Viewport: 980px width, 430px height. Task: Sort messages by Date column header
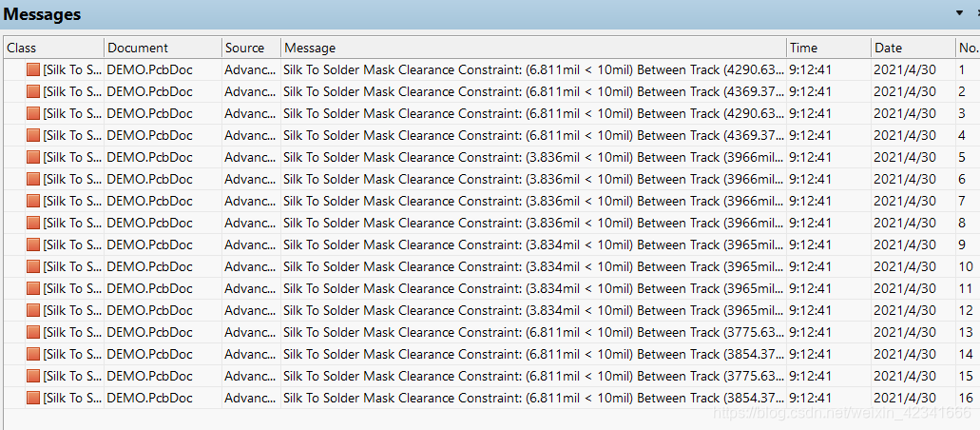(912, 48)
